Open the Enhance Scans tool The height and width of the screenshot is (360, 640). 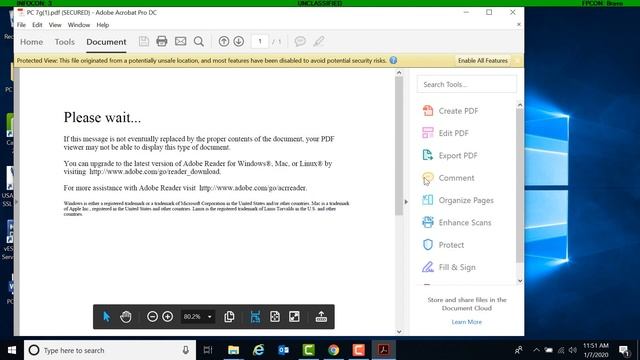click(x=456, y=222)
